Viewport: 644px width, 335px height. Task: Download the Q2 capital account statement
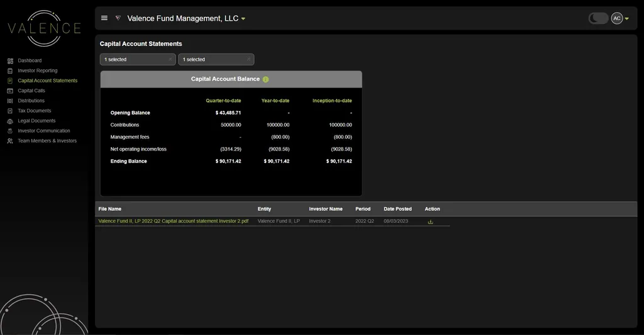coord(430,222)
